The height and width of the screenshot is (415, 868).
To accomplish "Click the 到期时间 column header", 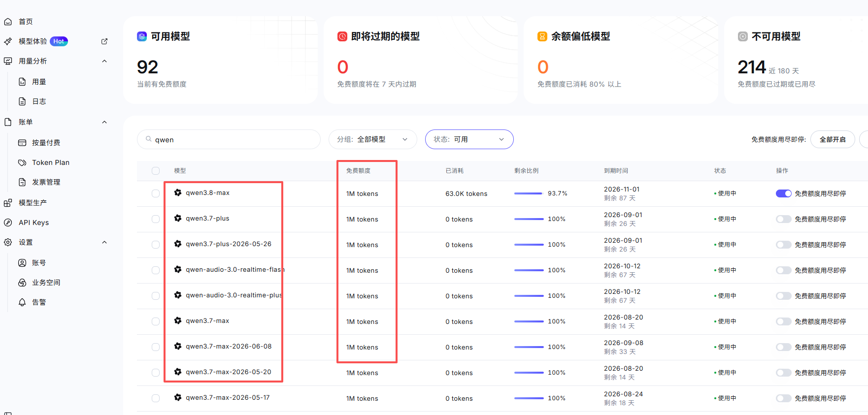I will click(x=616, y=171).
